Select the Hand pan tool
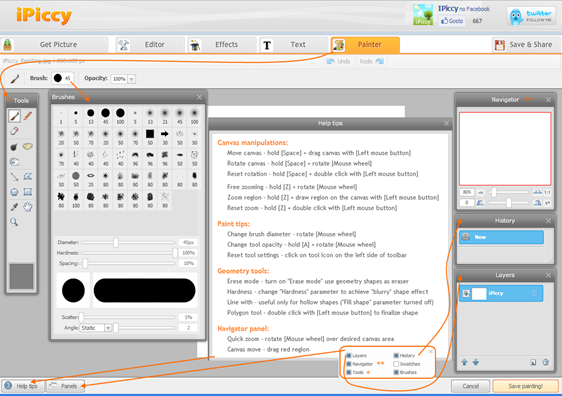562x396 pixels. click(x=28, y=207)
